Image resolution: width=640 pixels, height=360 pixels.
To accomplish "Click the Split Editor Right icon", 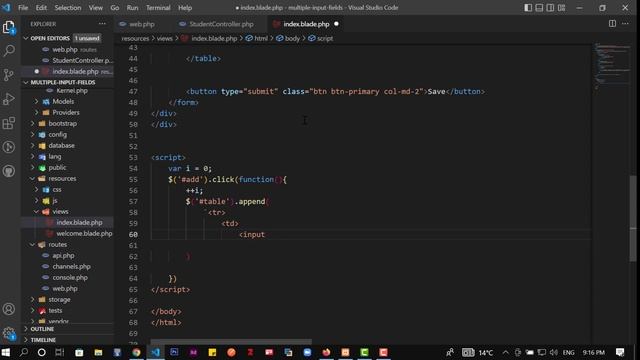I will [x=612, y=24].
